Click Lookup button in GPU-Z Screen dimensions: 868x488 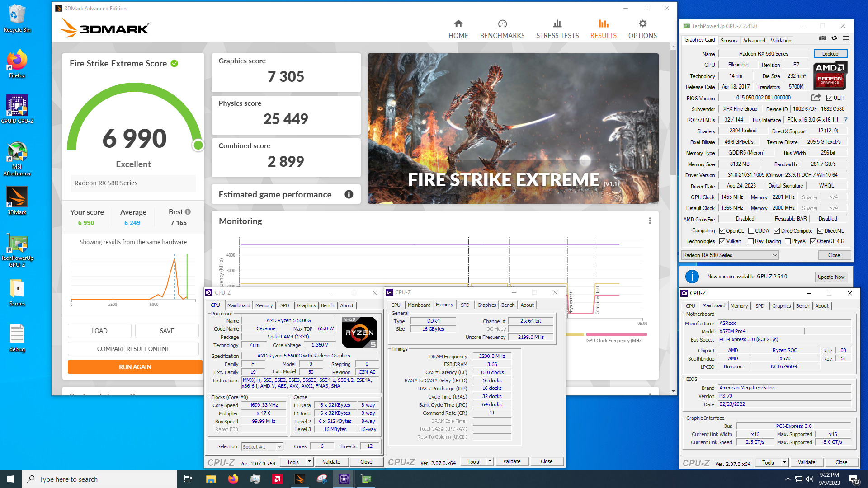point(830,54)
